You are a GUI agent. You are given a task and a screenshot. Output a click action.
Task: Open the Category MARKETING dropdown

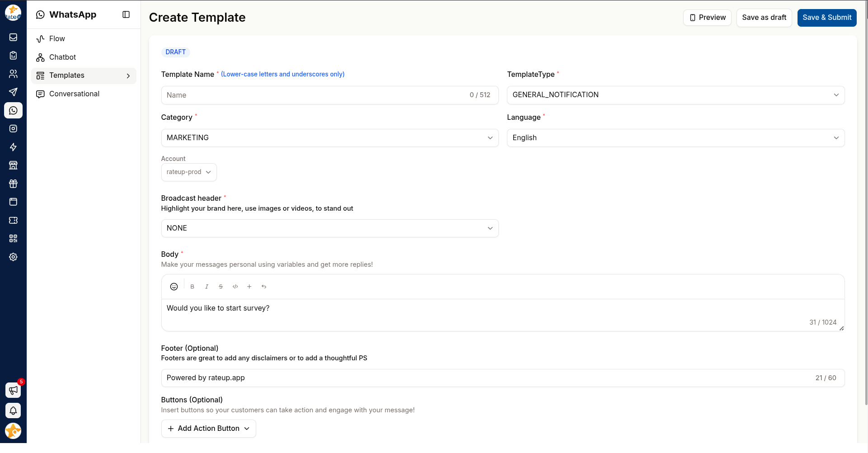point(330,138)
